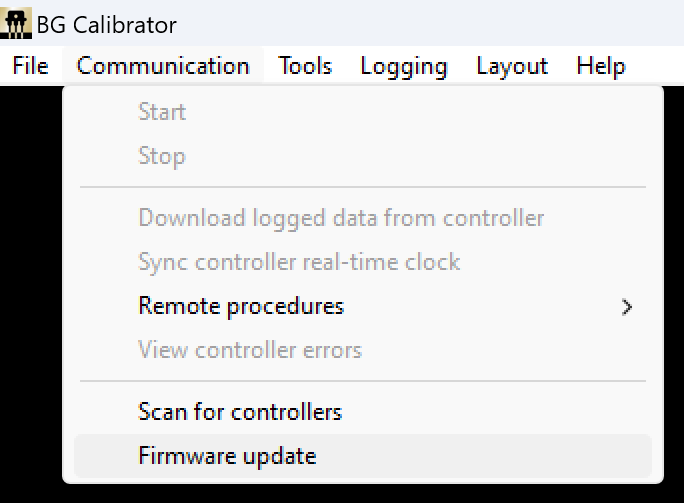Launch Scan for controllers
684x503 pixels.
240,411
